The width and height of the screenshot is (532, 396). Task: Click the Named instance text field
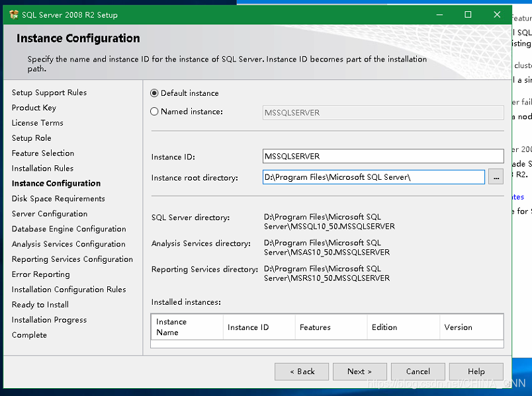coord(383,112)
